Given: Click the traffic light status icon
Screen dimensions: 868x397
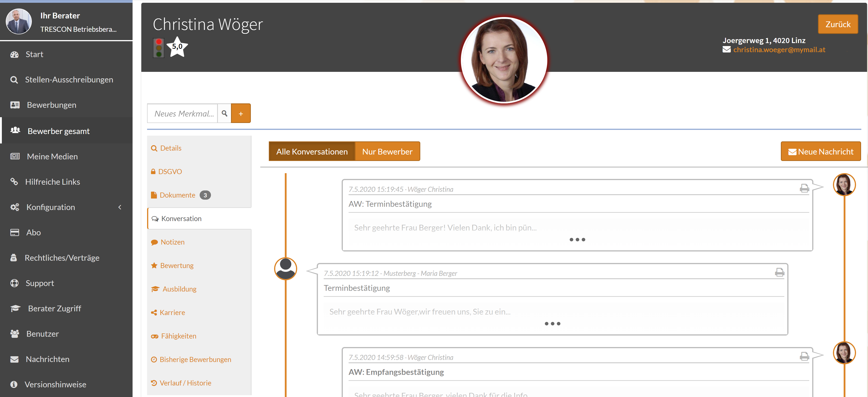Looking at the screenshot, I should click(x=159, y=48).
